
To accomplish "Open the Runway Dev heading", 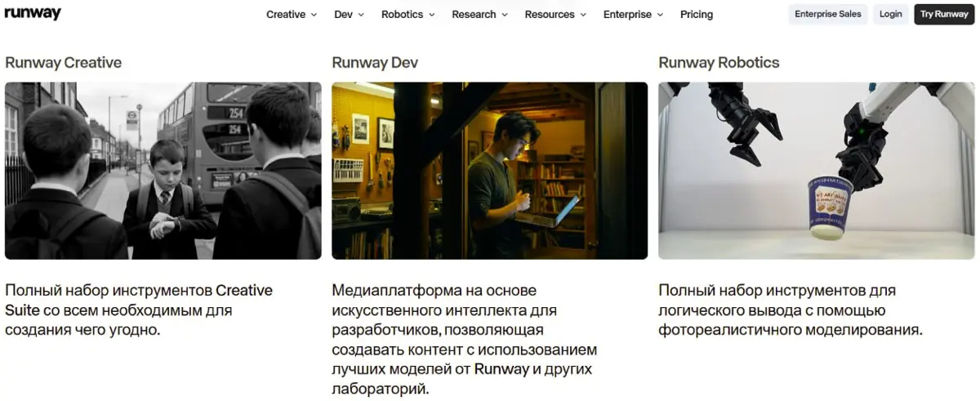I will pos(375,62).
